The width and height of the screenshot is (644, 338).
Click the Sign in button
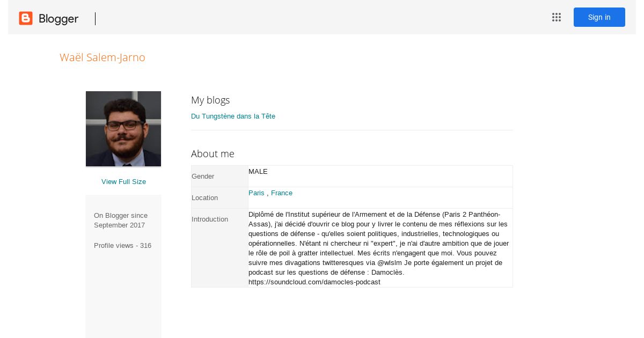(x=599, y=17)
